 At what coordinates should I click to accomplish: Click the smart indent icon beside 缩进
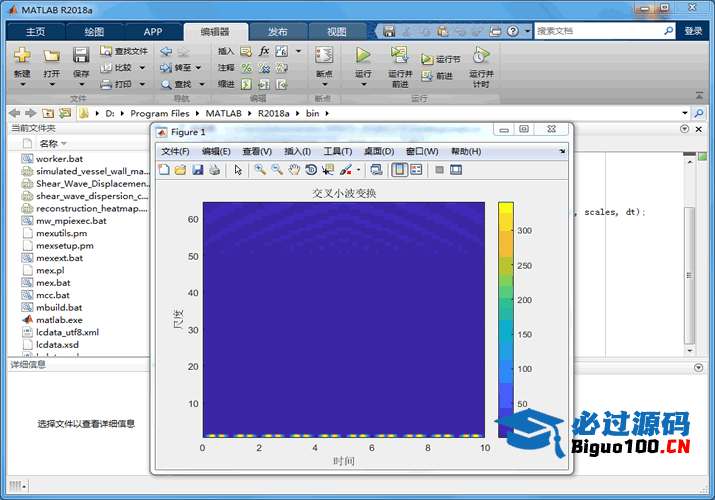click(246, 84)
